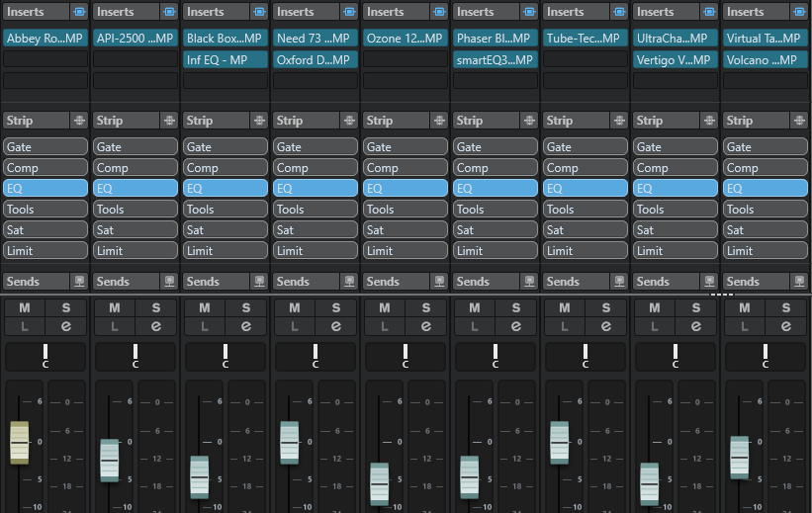Viewport: 812px width, 513px height.
Task: Open the Oxford D...MP insert plugin
Action: point(316,59)
